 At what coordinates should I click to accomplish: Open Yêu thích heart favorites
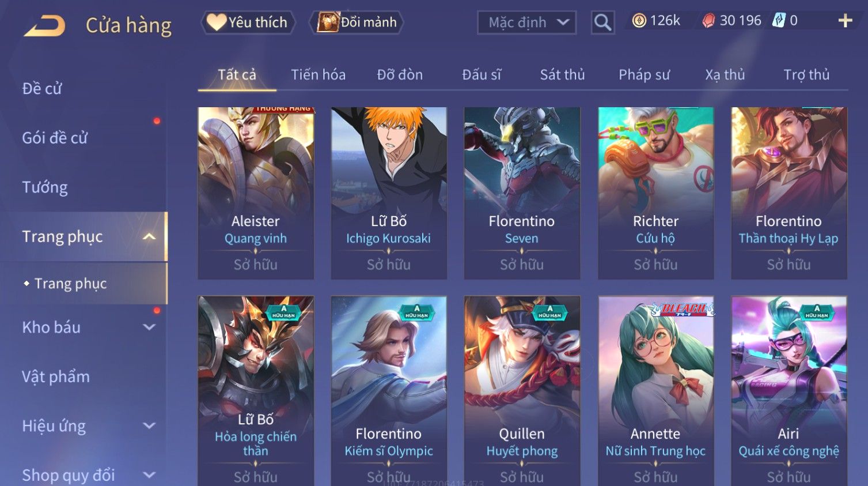click(248, 22)
